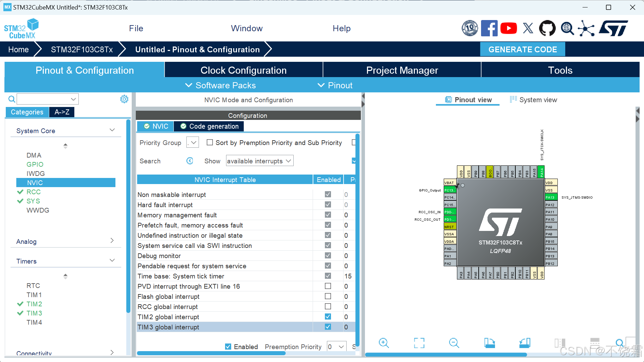Click the green PA14 pin on the chip
The height and width of the screenshot is (362, 644).
click(x=541, y=172)
